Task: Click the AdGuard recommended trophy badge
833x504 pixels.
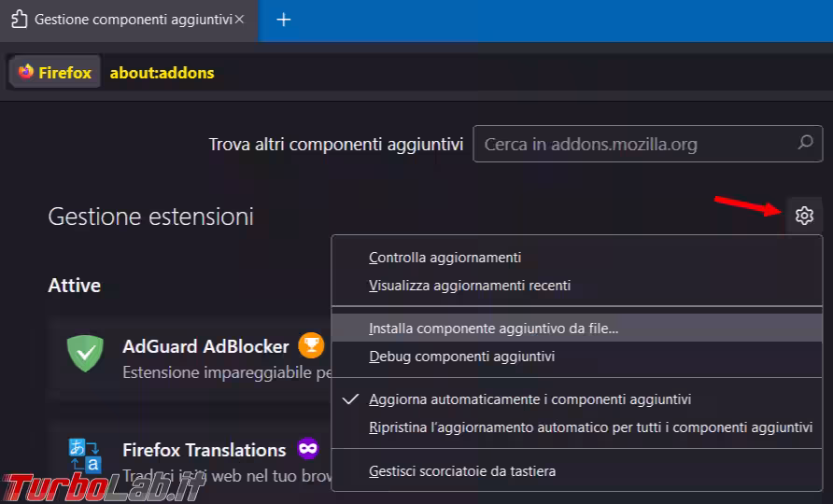Action: (x=310, y=346)
